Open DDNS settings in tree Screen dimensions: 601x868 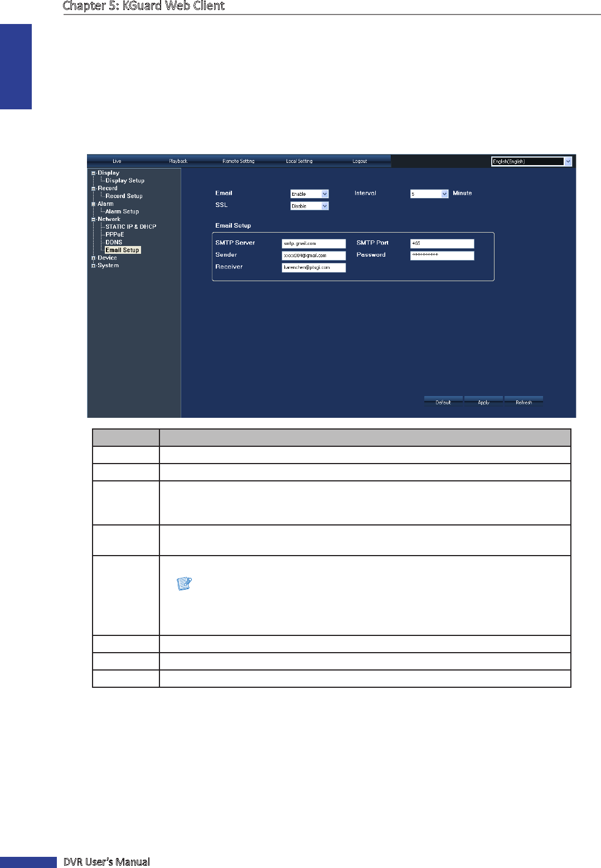tap(114, 242)
